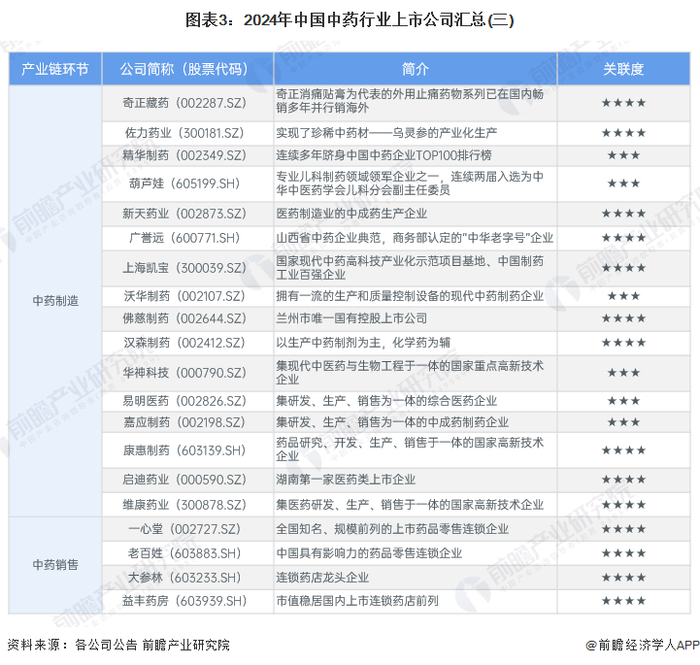Viewport: 700px width, 665px height.
Task: Click the 专业儿科制药领域 description cell
Action: (415, 183)
